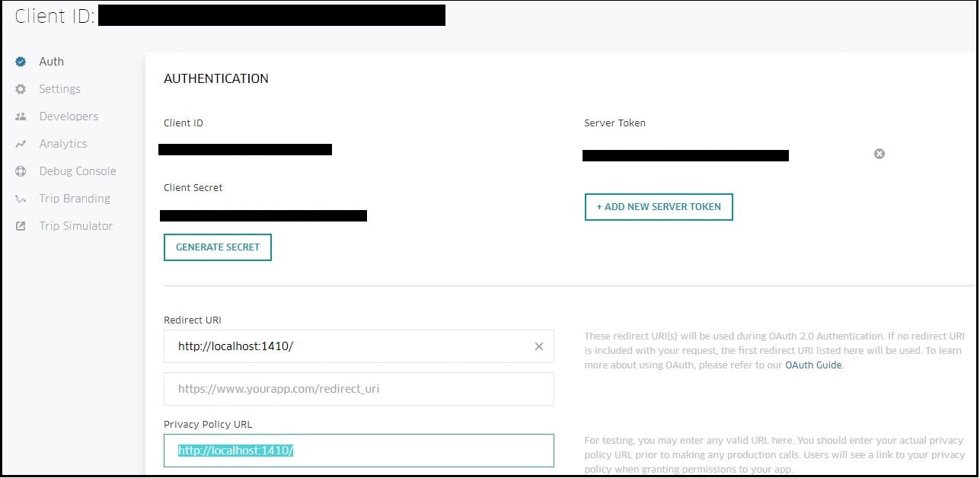Click the Settings gear icon
980x478 pixels.
point(21,89)
